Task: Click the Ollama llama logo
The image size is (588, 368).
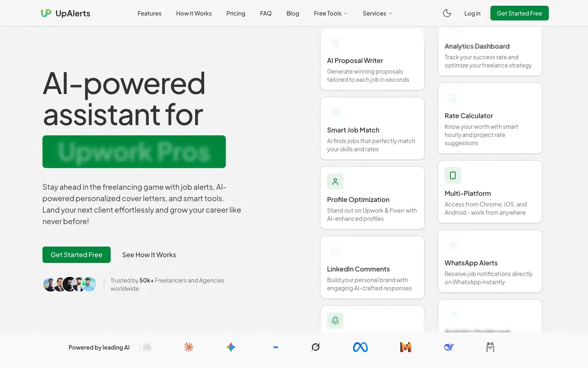Action: (490, 347)
